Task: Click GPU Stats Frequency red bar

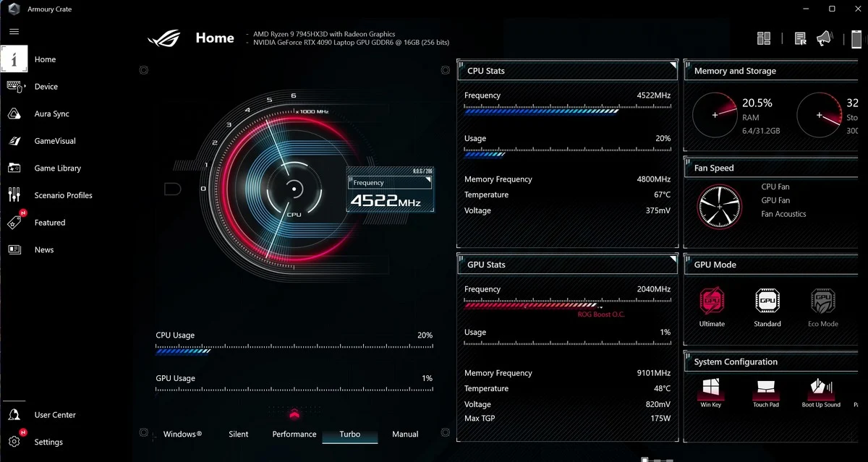Action: point(568,304)
